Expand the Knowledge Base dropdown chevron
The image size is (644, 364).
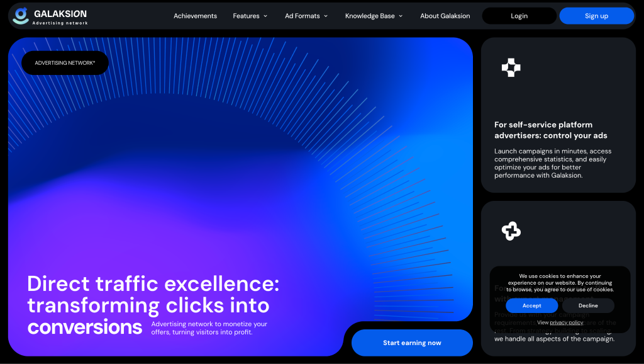click(401, 16)
